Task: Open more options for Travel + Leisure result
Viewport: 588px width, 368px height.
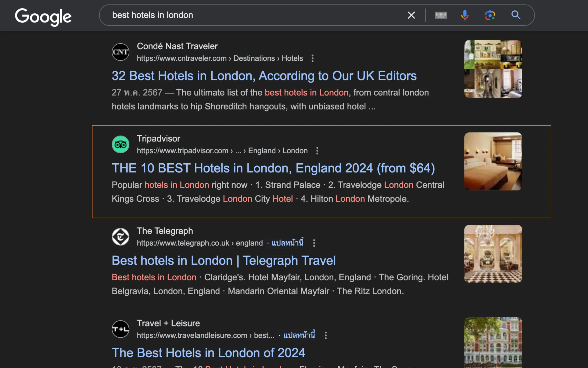Action: click(326, 335)
